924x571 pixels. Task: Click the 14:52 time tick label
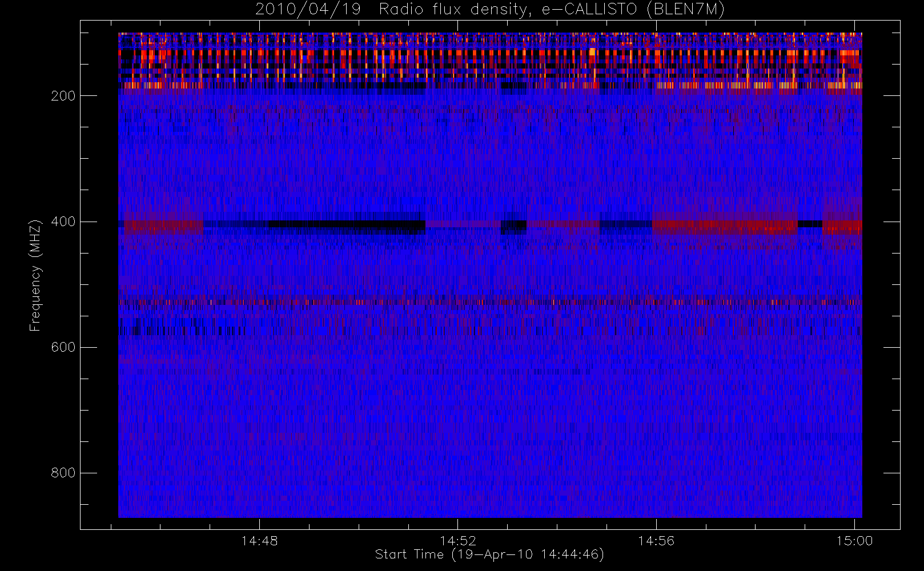(457, 541)
